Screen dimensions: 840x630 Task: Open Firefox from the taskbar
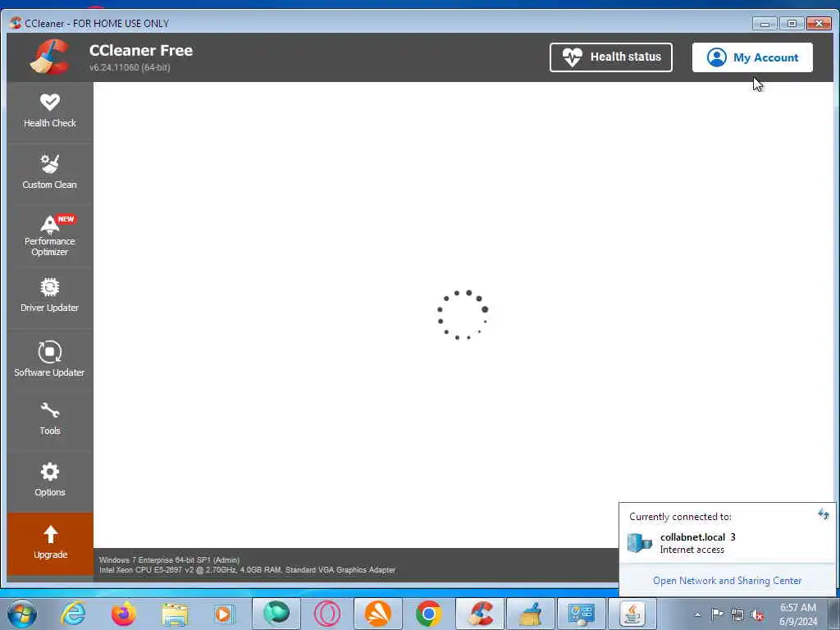click(124, 614)
